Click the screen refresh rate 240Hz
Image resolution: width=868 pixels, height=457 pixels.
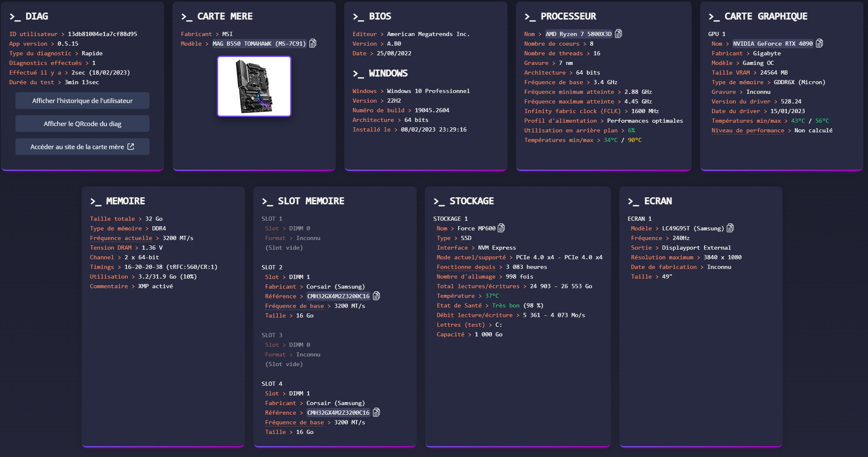(x=681, y=238)
